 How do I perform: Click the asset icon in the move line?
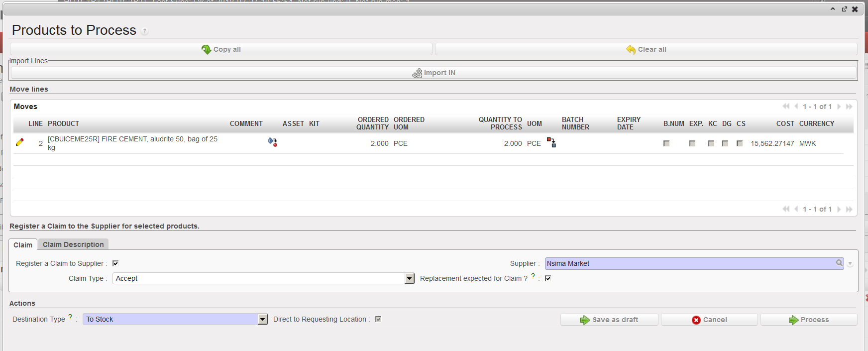click(272, 142)
